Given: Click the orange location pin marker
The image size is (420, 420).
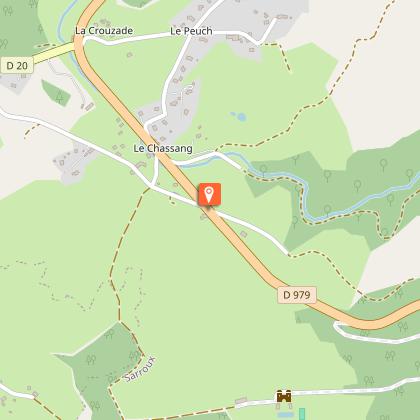Looking at the screenshot, I should 209,194.
